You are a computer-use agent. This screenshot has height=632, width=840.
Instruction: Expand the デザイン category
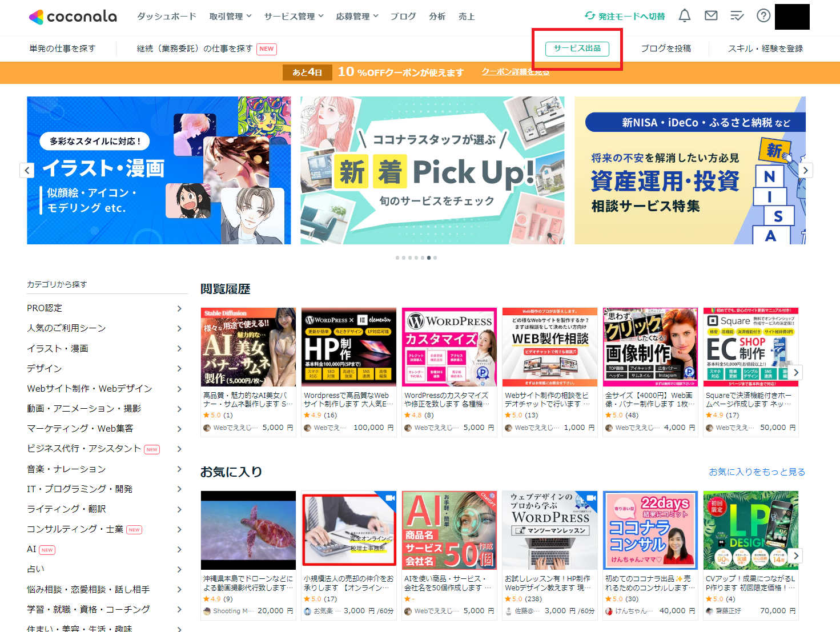(179, 368)
